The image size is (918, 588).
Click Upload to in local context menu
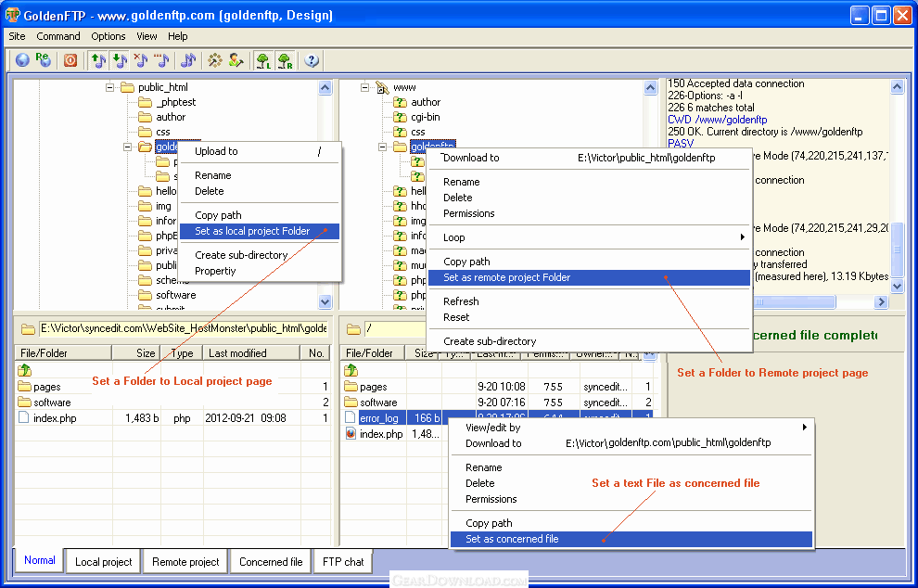click(260, 151)
